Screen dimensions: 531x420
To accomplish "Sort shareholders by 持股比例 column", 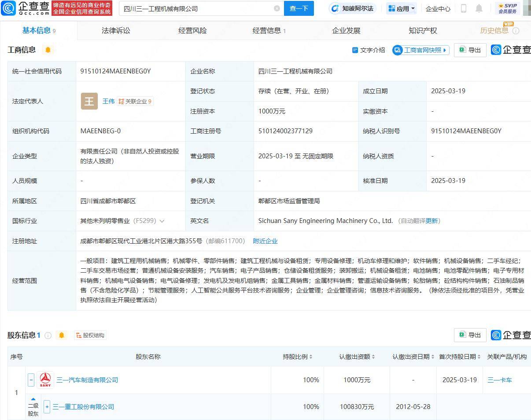I will pyautogui.click(x=311, y=357).
